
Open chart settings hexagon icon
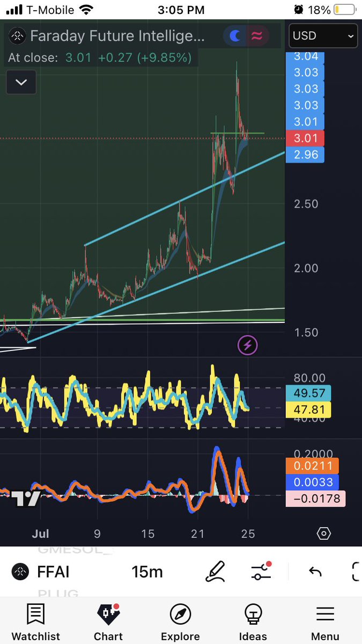coord(323,533)
